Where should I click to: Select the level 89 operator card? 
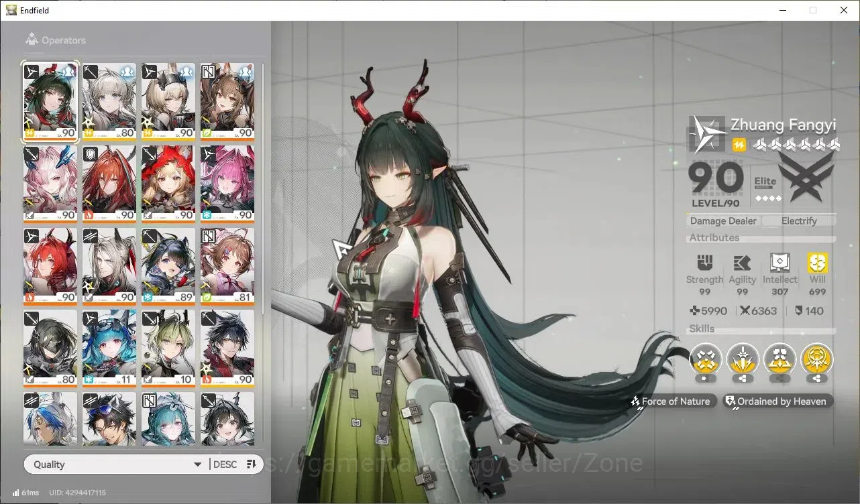168,267
